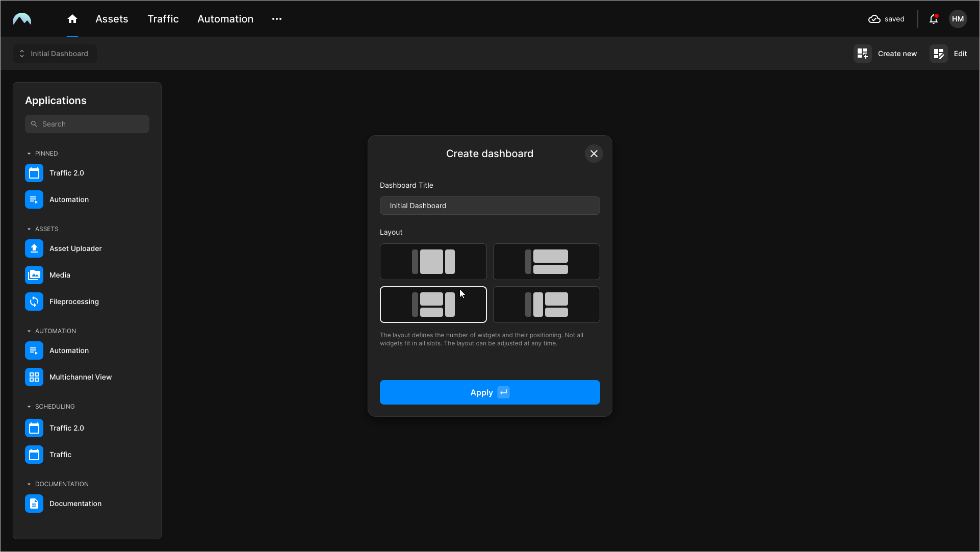Open the Traffic 2.0 scheduling app

point(67,428)
